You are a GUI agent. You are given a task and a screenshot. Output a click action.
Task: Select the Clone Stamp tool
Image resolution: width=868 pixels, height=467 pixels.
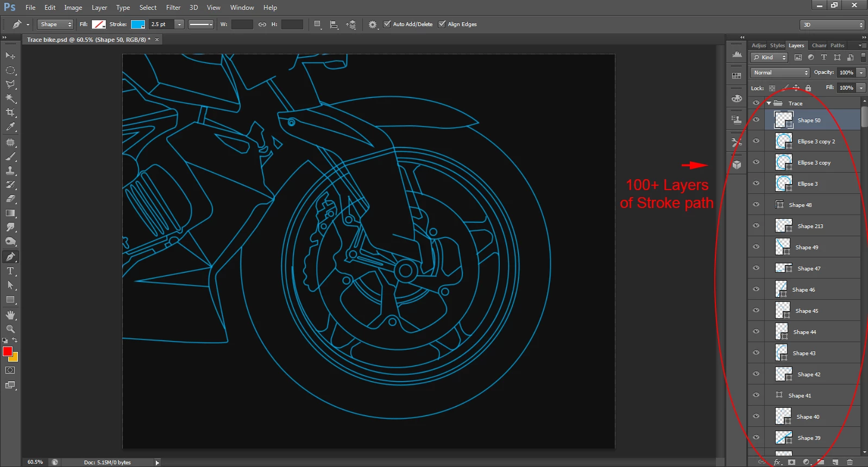pyautogui.click(x=10, y=171)
